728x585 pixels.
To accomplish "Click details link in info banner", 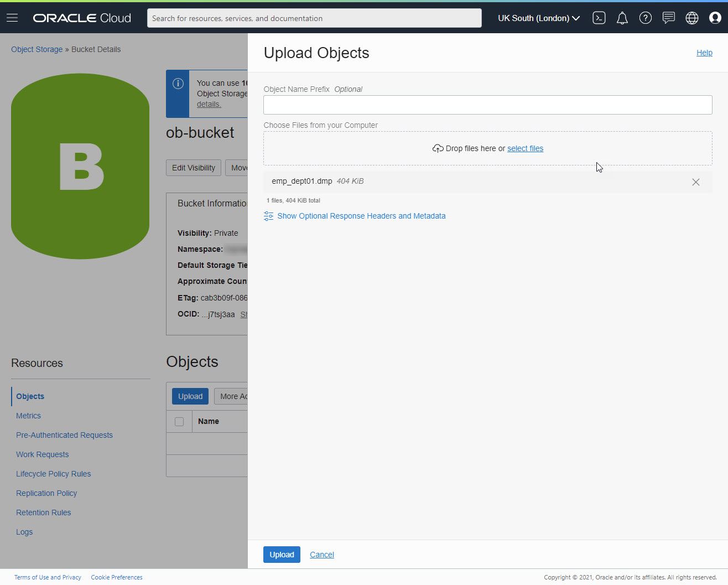I will (209, 104).
